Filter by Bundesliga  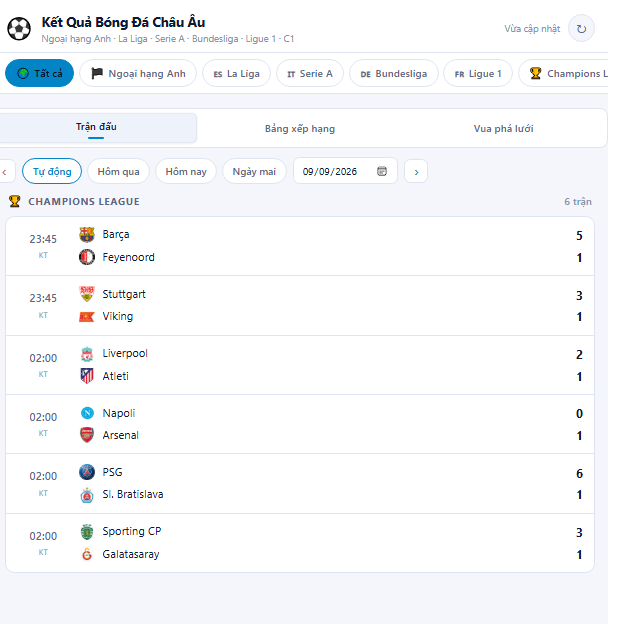(x=394, y=73)
